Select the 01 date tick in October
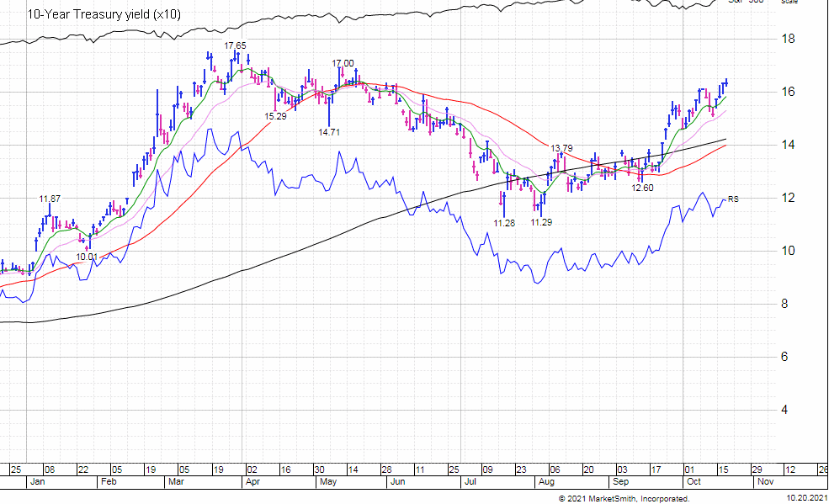The width and height of the screenshot is (829, 504). click(x=689, y=470)
